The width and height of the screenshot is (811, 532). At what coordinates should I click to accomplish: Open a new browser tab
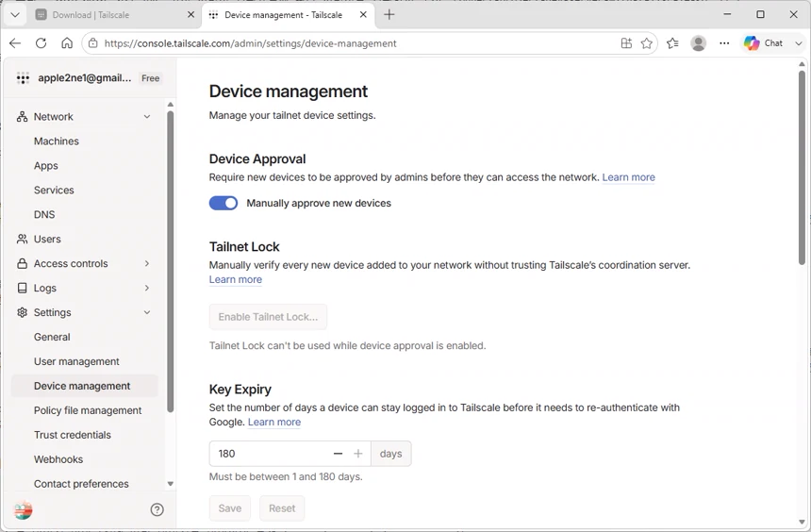click(389, 14)
